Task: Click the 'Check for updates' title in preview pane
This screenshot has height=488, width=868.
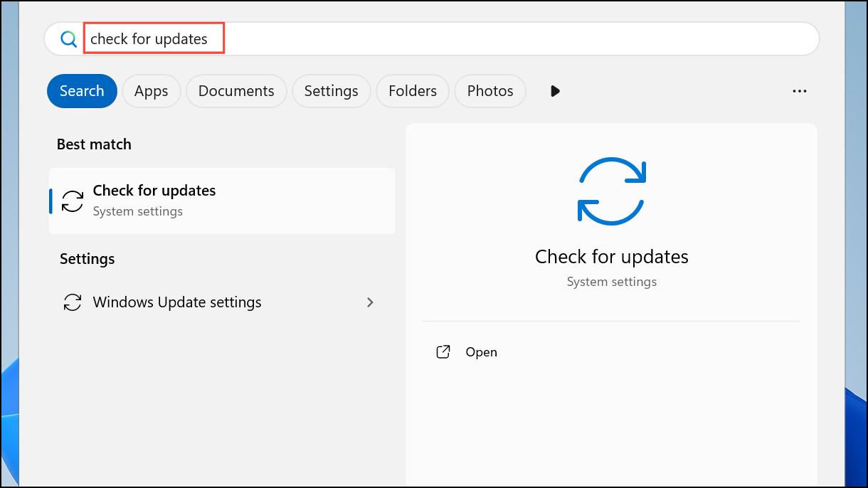Action: pyautogui.click(x=612, y=256)
